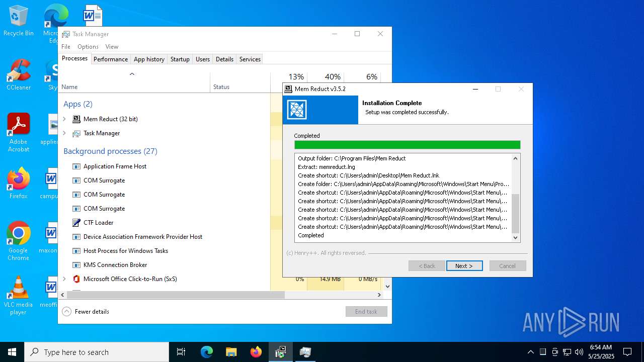Click the Mem Reduct process icon
Viewport: 644px width, 362px height.
[x=76, y=119]
